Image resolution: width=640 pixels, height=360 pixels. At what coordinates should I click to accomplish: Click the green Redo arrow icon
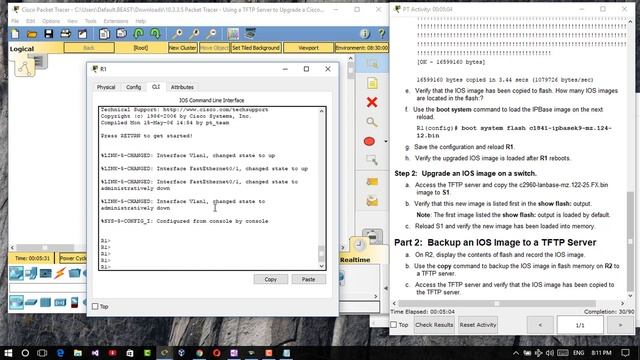[155, 34]
